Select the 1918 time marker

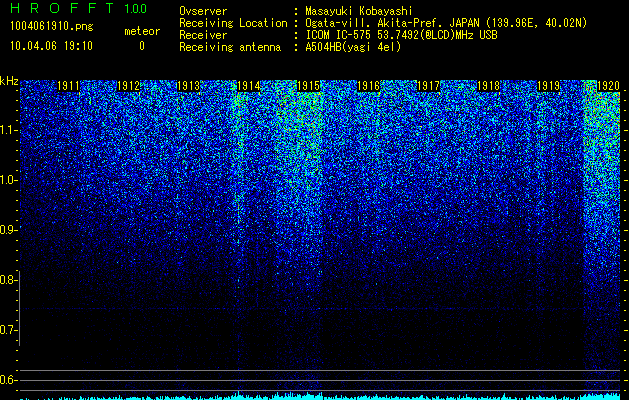(489, 86)
